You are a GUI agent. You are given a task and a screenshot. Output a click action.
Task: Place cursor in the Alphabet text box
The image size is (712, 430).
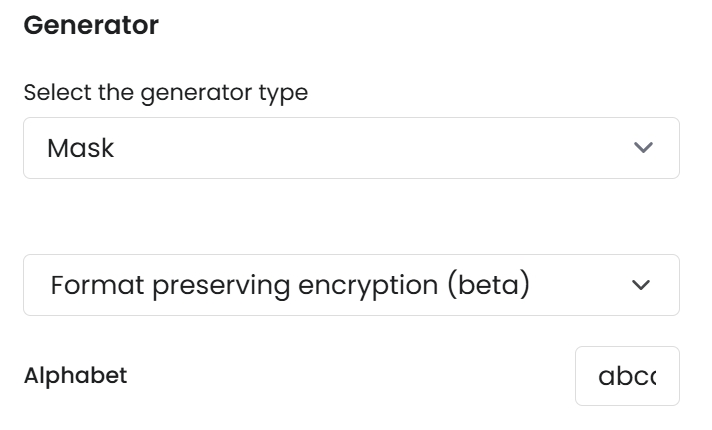tap(627, 376)
